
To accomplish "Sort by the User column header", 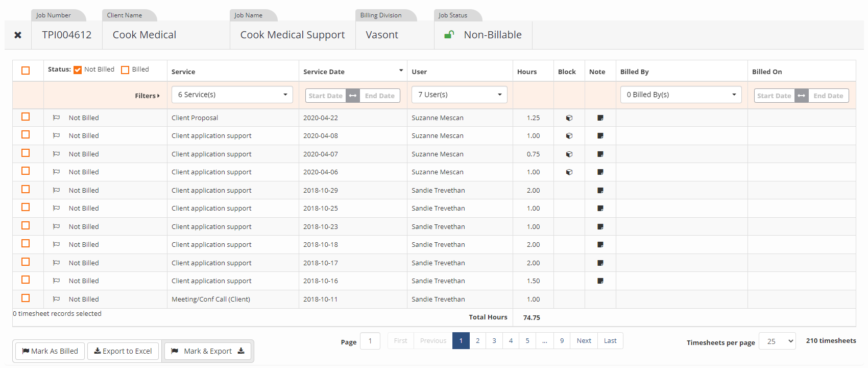I will [420, 72].
